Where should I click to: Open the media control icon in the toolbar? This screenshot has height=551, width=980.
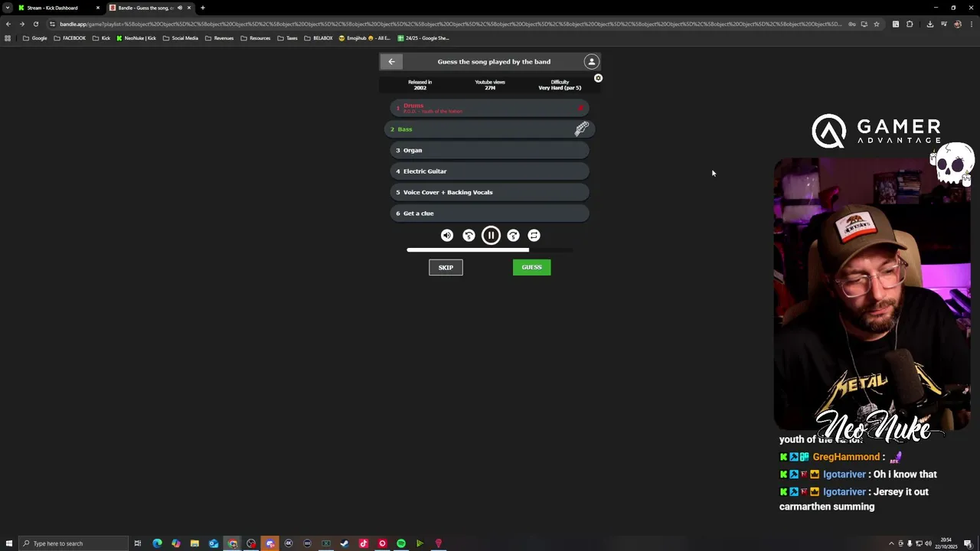pyautogui.click(x=944, y=24)
